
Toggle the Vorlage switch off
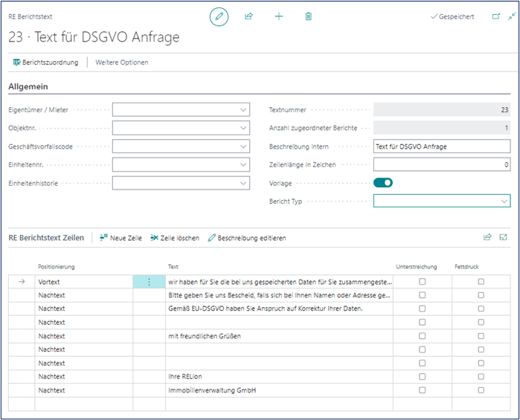point(383,182)
